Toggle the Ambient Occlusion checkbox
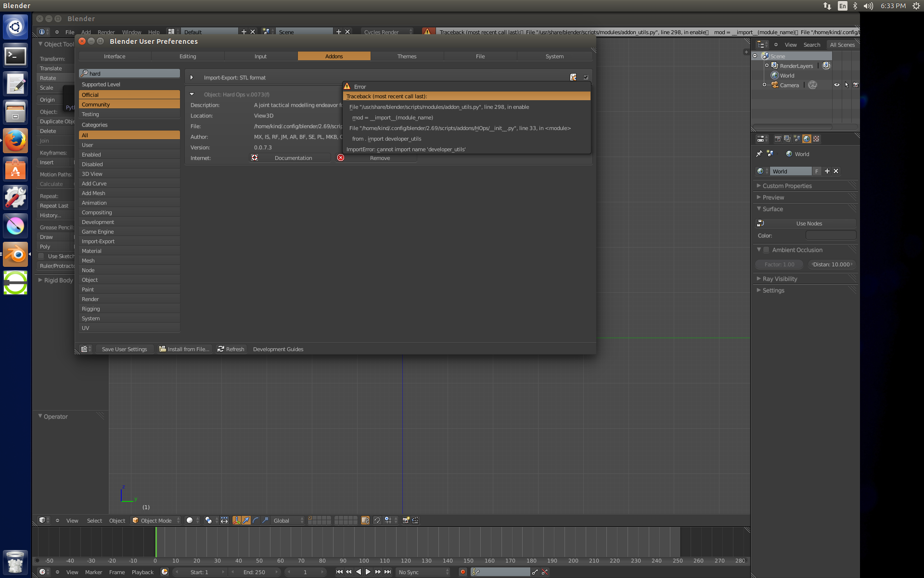This screenshot has height=578, width=924. coord(766,250)
